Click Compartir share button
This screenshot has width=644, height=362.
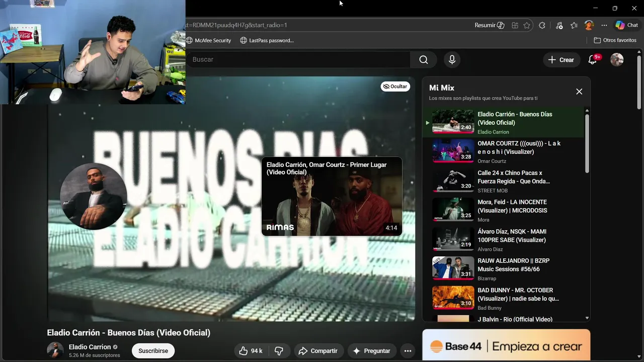[319, 351]
